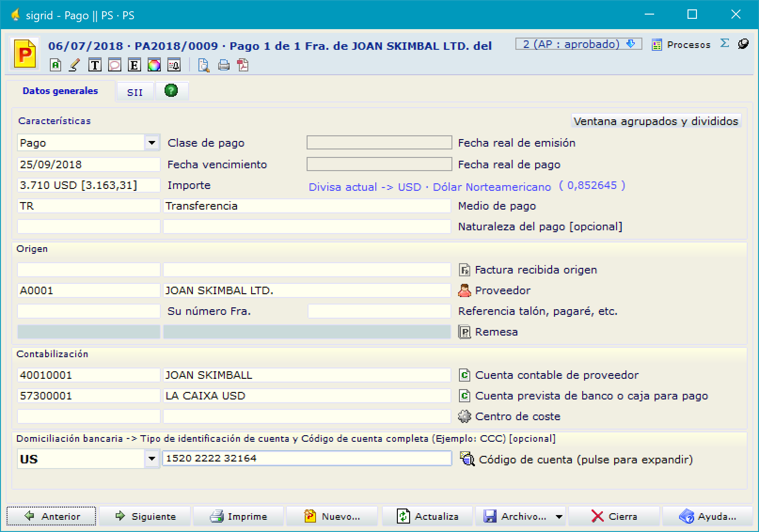The height and width of the screenshot is (532, 759).
Task: Open the status dropdown '2 (AP : aprobado)'
Action: tap(578, 44)
